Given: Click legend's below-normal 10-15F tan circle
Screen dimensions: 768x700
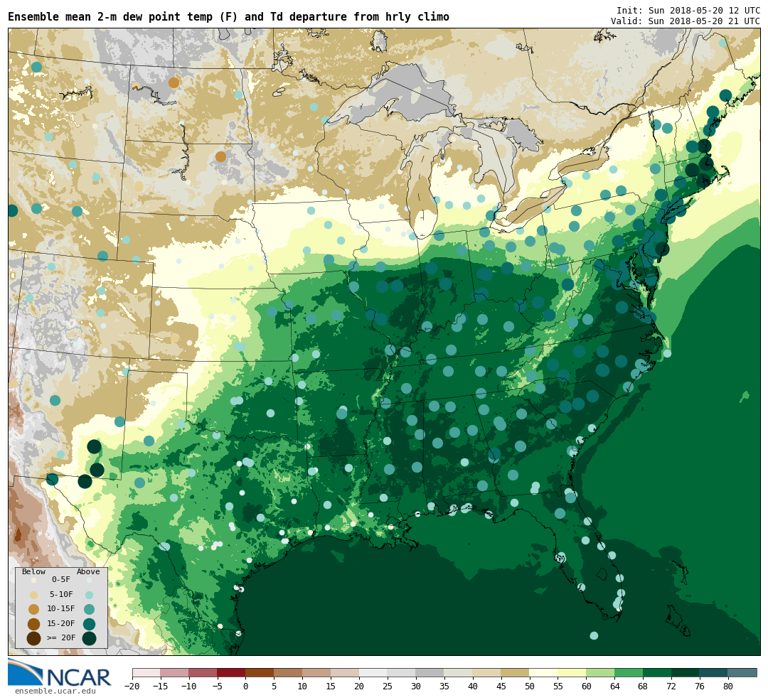Looking at the screenshot, I should click(34, 610).
